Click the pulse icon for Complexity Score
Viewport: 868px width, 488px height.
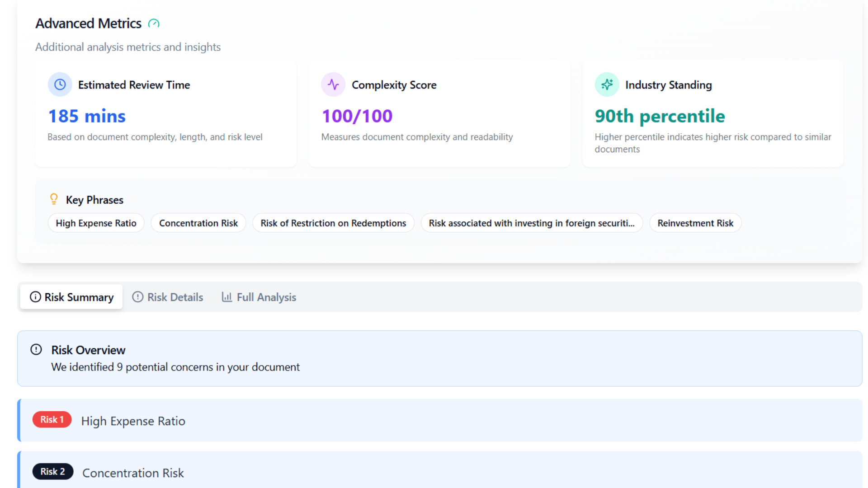tap(333, 84)
